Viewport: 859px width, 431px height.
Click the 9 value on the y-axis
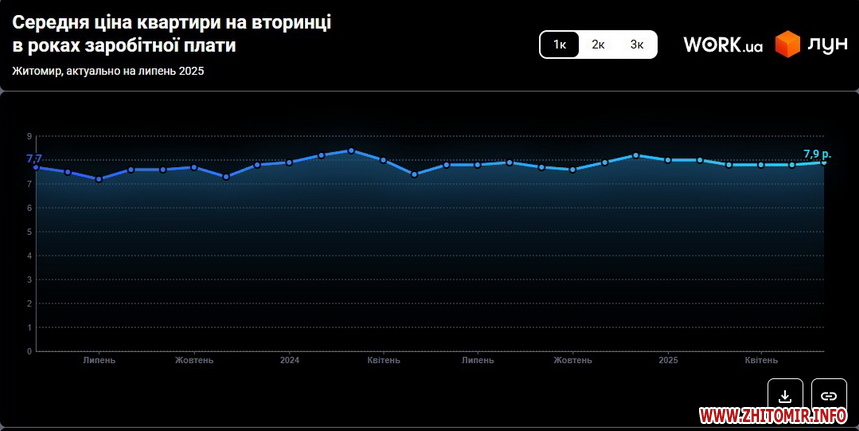[x=30, y=136]
